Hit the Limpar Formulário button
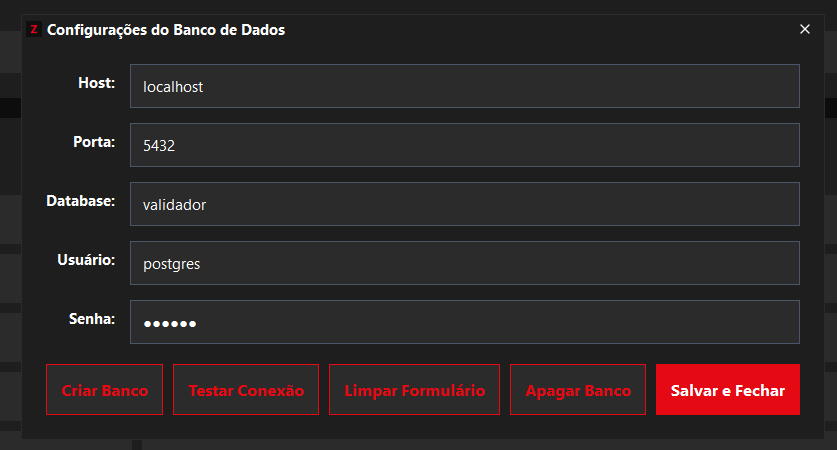Image resolution: width=837 pixels, height=450 pixels. pyautogui.click(x=414, y=390)
